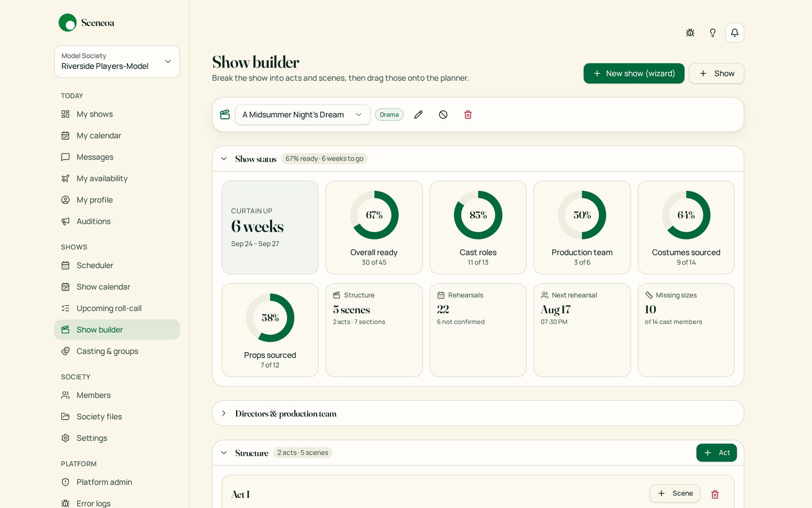Open Messages page
The image size is (812, 508).
(117, 157)
